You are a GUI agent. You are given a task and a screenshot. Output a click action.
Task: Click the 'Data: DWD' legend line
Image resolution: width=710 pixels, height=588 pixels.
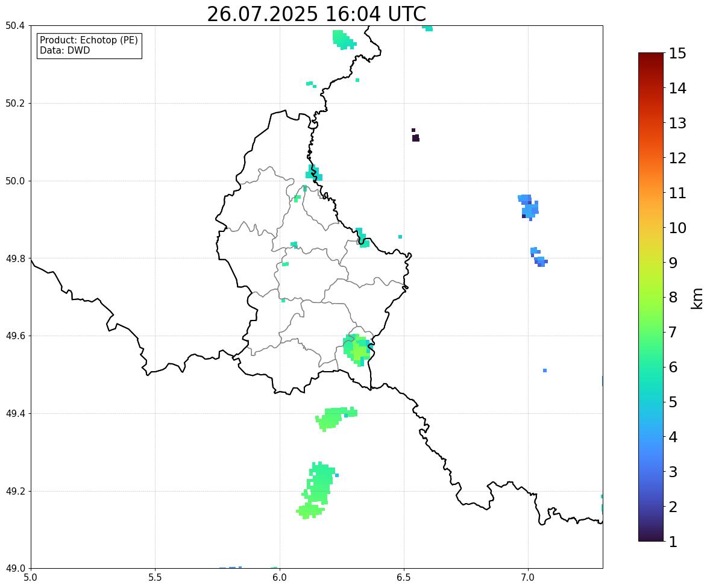click(64, 50)
